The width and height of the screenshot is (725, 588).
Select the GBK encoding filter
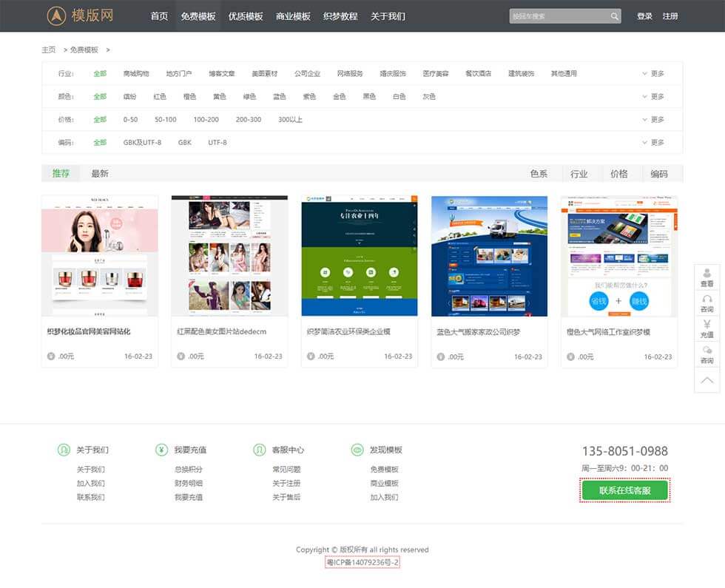(184, 143)
